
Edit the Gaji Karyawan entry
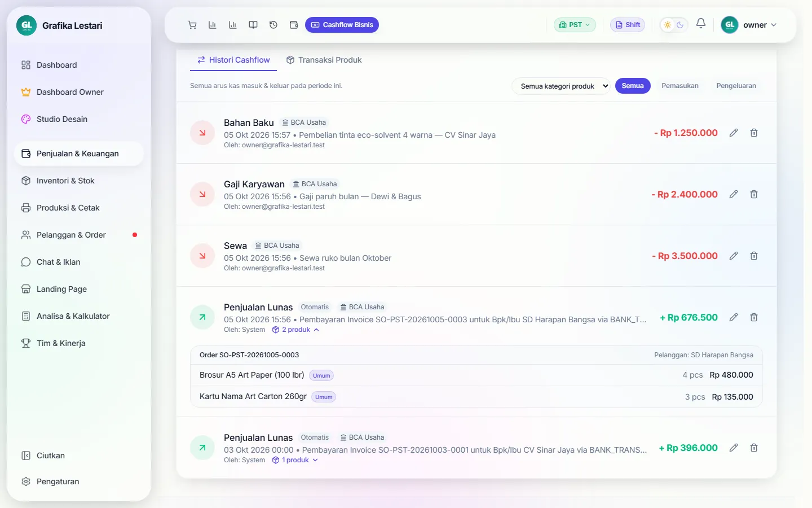coord(734,194)
